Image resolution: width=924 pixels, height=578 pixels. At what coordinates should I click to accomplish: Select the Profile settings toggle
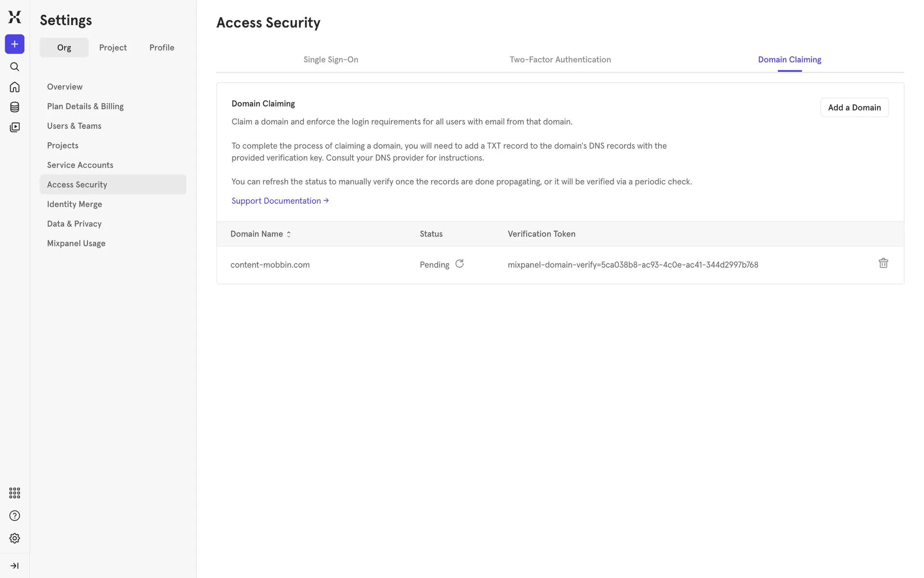point(162,48)
